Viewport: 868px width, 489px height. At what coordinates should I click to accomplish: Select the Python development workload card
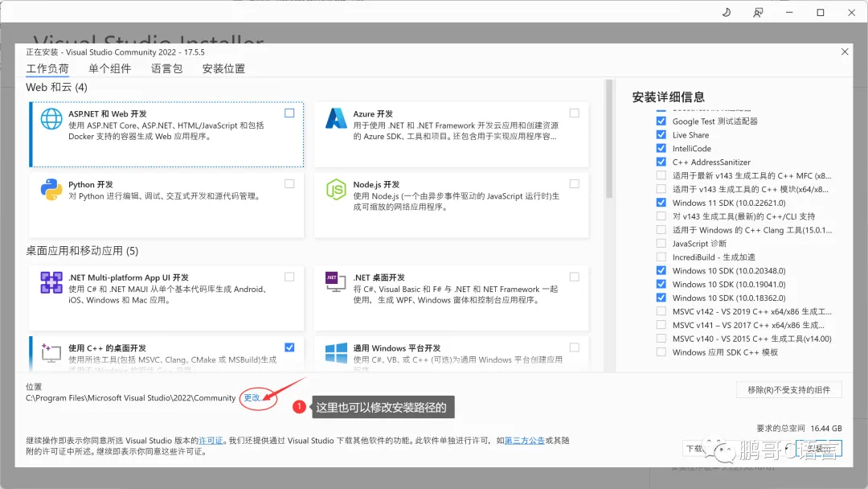[x=166, y=205]
